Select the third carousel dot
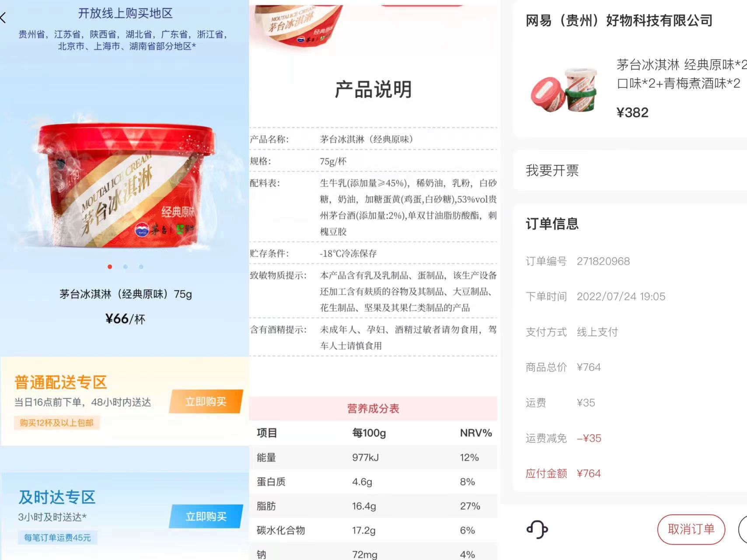747x560 pixels. click(141, 266)
